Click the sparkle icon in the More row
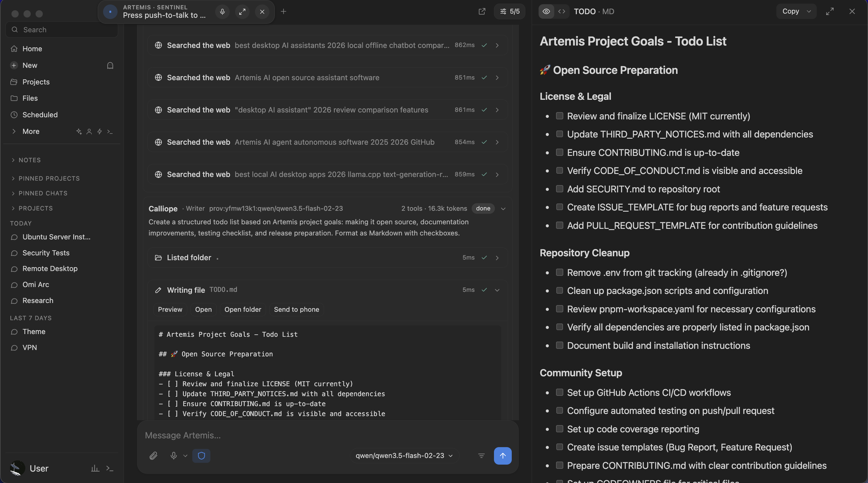This screenshot has width=868, height=483. 79,131
